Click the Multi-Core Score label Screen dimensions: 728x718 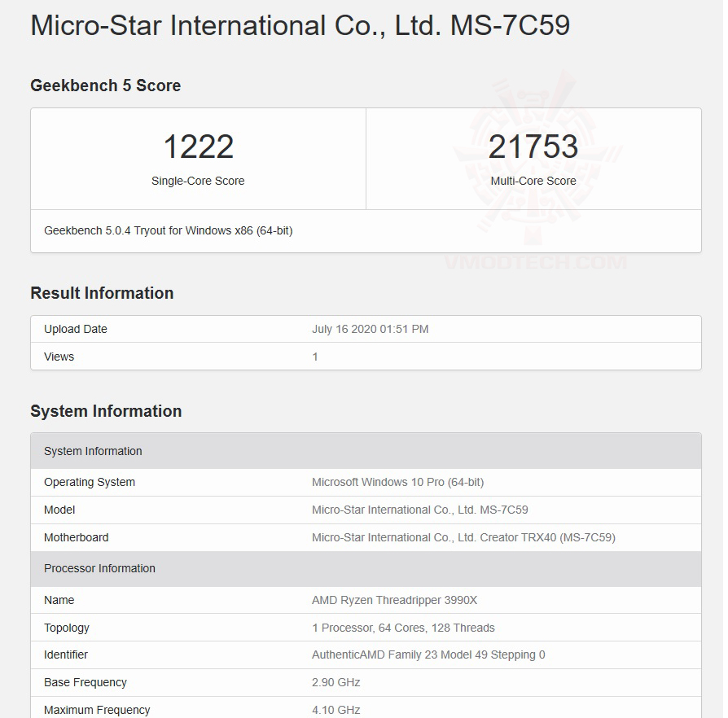pos(533,181)
